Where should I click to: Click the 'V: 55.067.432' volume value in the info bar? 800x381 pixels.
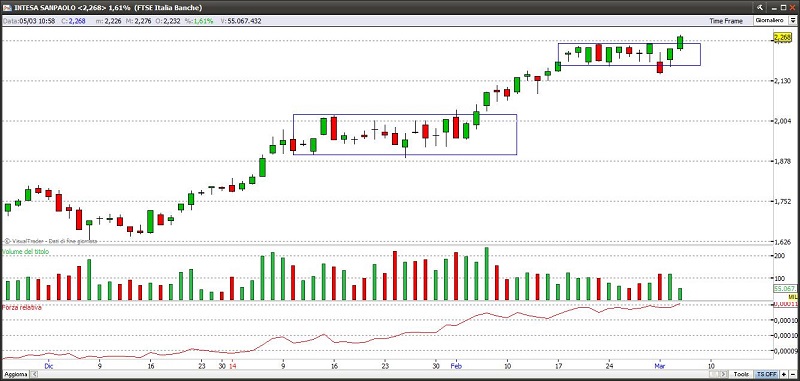pos(241,21)
